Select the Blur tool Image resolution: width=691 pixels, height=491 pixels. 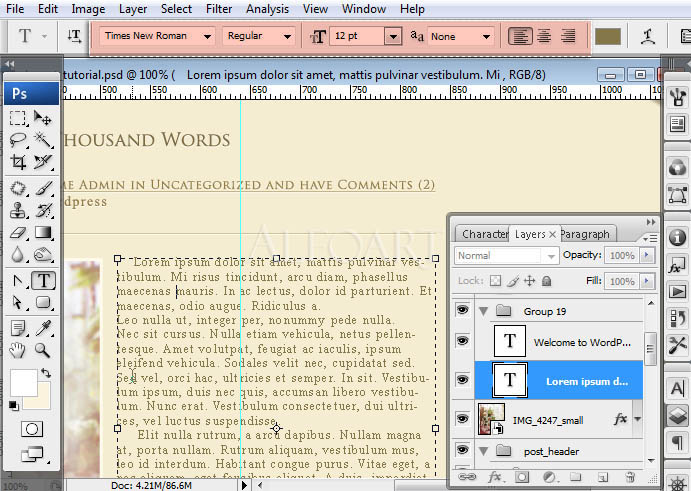click(x=18, y=254)
